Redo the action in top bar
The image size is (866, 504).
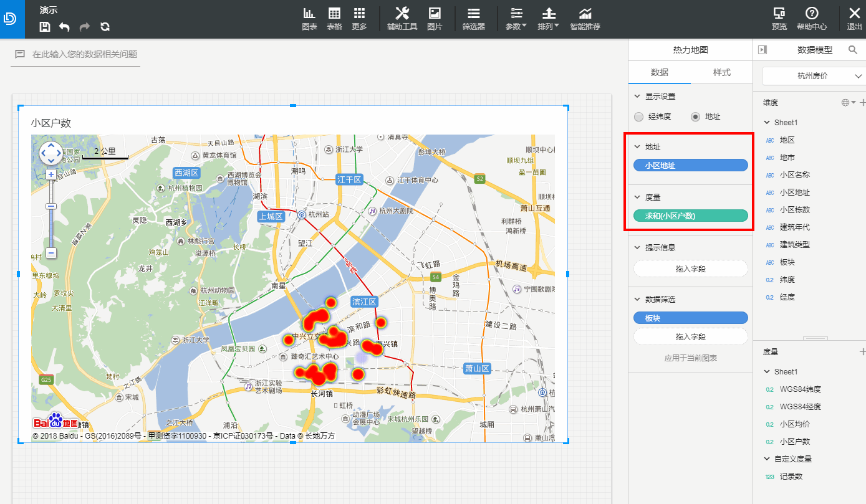pyautogui.click(x=85, y=27)
